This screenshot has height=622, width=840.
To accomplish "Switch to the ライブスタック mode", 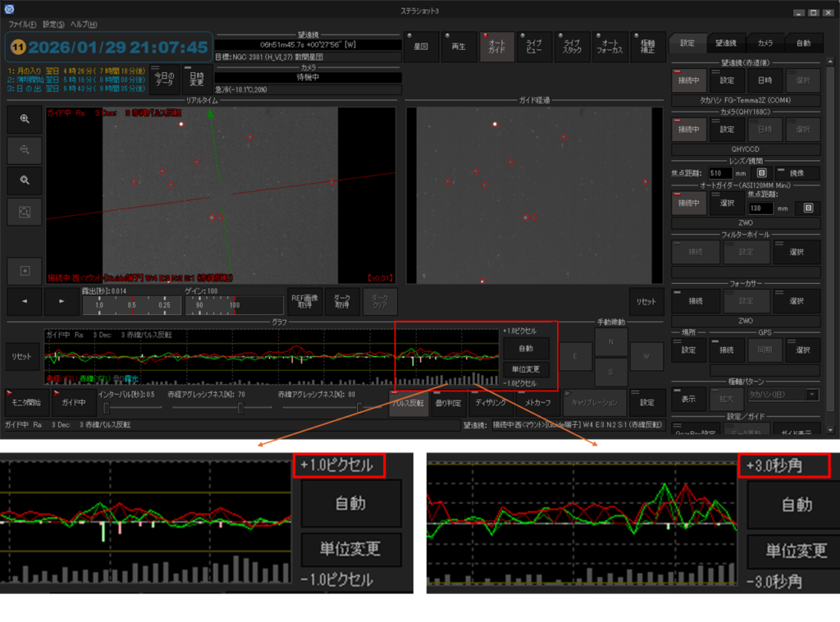I will 571,47.
